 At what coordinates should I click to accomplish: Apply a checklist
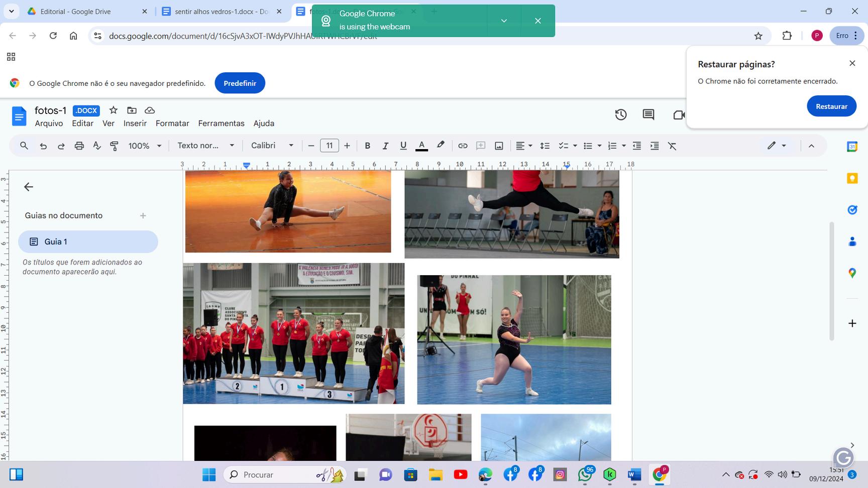tap(564, 146)
